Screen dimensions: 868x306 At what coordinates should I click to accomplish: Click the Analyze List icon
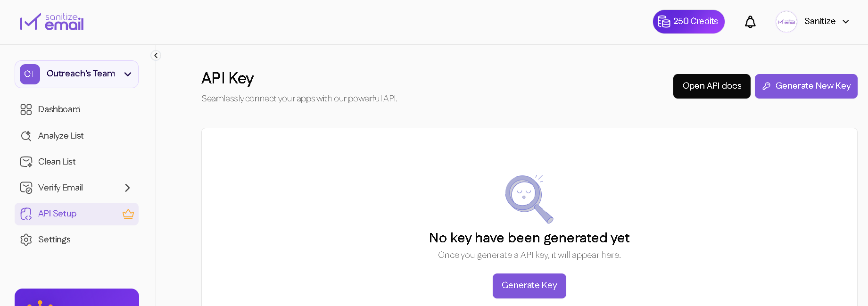[26, 136]
